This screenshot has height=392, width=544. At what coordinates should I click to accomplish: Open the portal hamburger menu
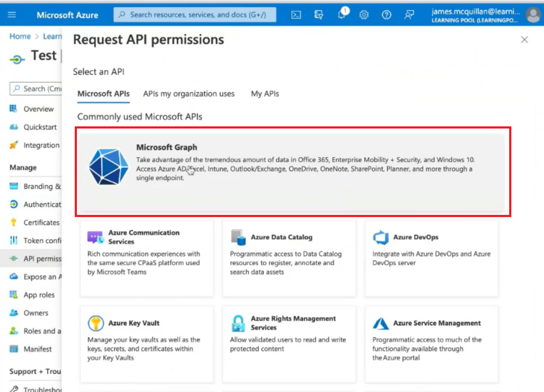click(12, 15)
